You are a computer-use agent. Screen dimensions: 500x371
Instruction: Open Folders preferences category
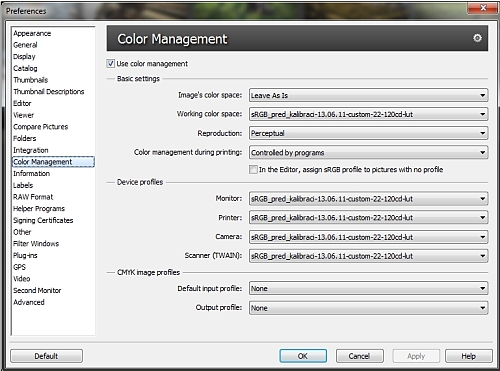(25, 138)
